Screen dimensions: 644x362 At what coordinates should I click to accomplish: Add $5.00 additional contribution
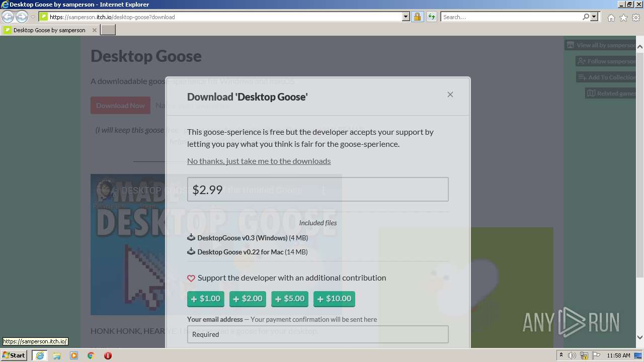pos(290,299)
